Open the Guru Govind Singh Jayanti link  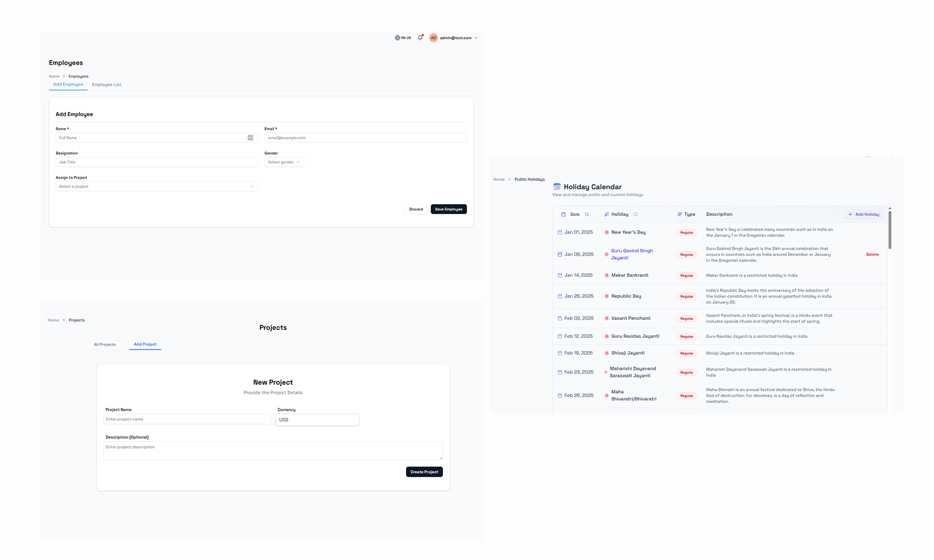pos(632,254)
